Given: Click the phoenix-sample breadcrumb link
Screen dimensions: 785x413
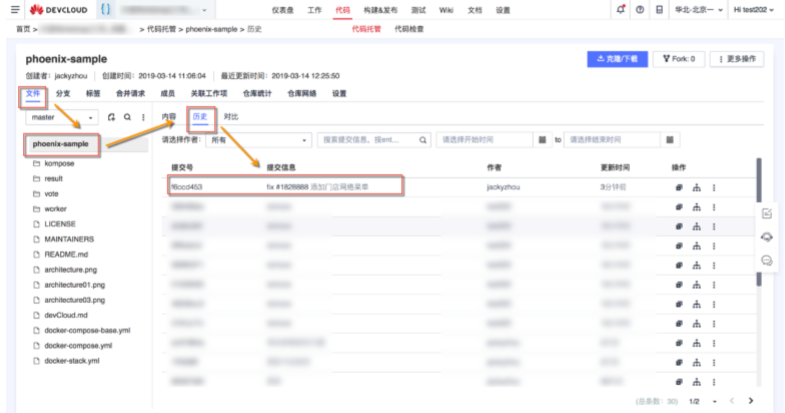Looking at the screenshot, I should [x=211, y=29].
